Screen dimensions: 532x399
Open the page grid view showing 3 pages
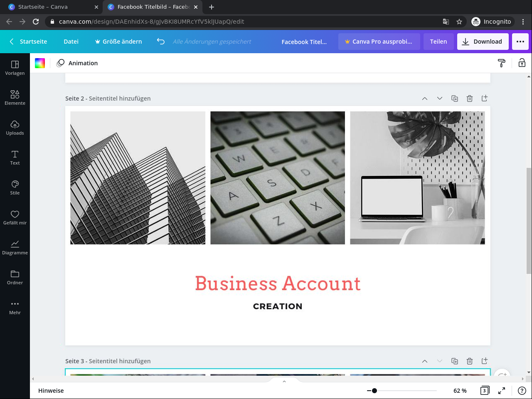[485, 391]
